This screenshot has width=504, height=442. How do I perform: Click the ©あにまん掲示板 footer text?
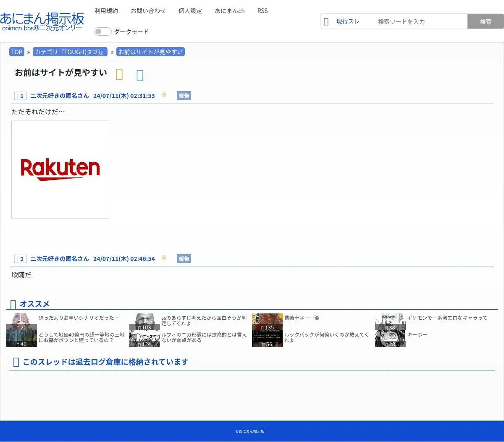250,431
